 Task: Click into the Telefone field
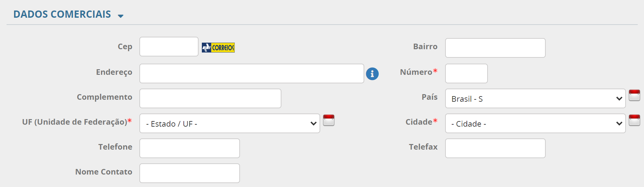point(189,148)
